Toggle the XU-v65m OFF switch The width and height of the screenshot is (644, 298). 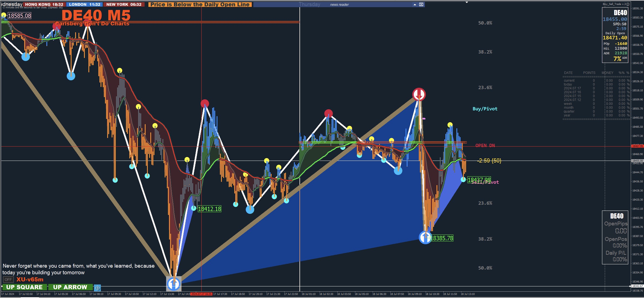(8, 280)
